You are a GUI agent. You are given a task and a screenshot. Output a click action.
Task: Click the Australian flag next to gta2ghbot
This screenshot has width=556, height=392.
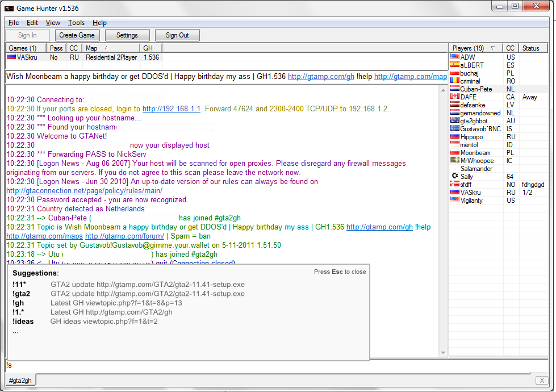coord(454,121)
